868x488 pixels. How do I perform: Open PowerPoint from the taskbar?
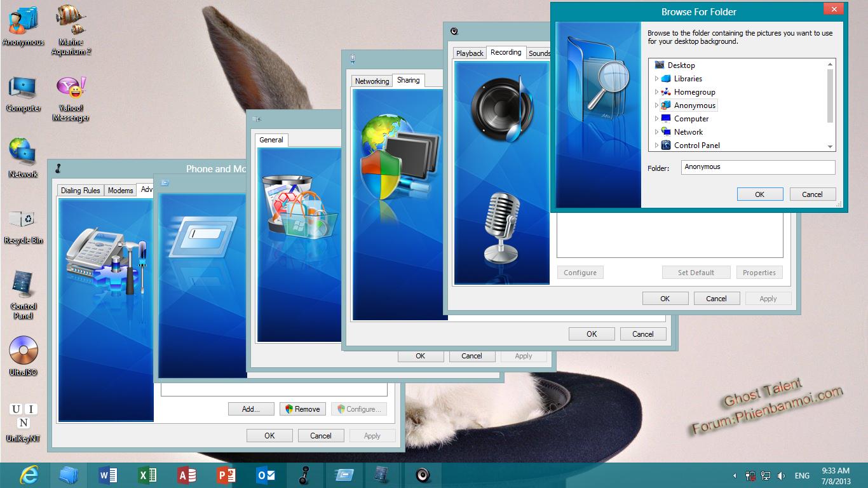click(x=226, y=475)
